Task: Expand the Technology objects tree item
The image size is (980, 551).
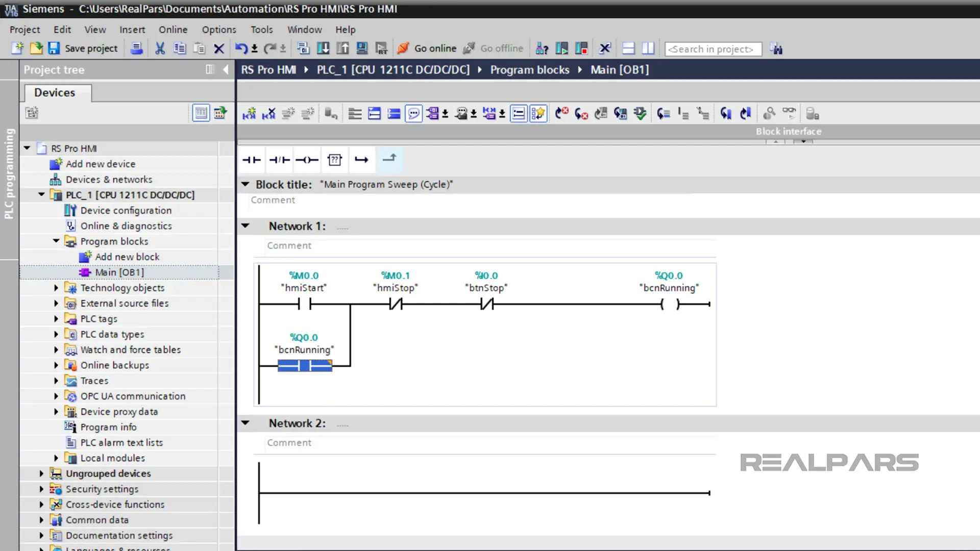Action: [56, 287]
